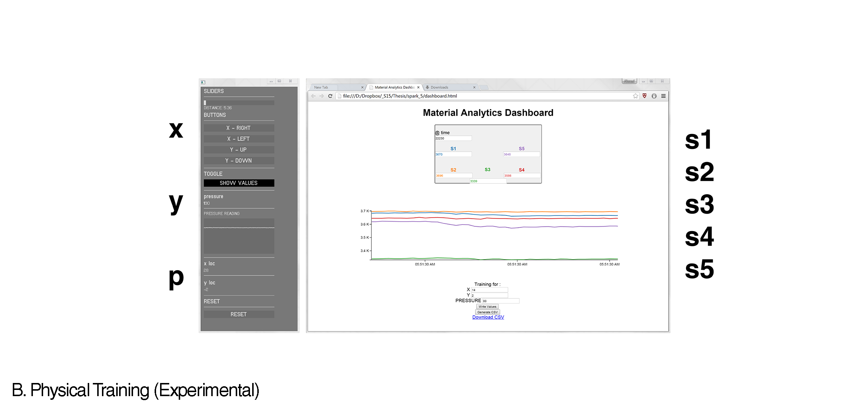Click the browser forward arrow
This screenshot has width=868, height=410.
click(322, 96)
